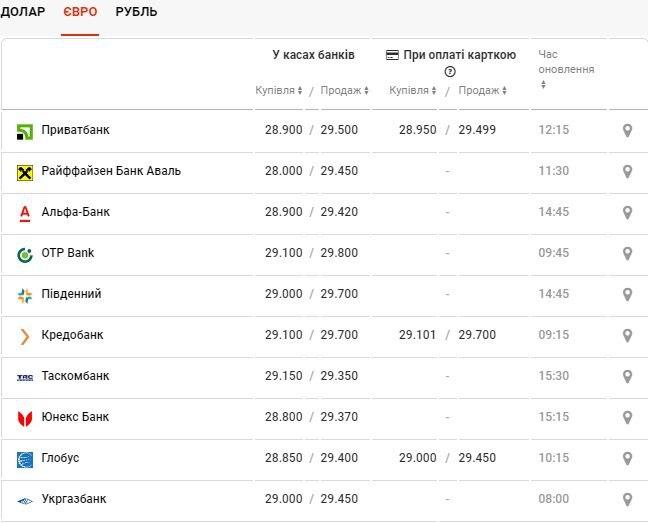Sort by Купівля under У касах банків
The height and width of the screenshot is (523, 648).
[279, 91]
